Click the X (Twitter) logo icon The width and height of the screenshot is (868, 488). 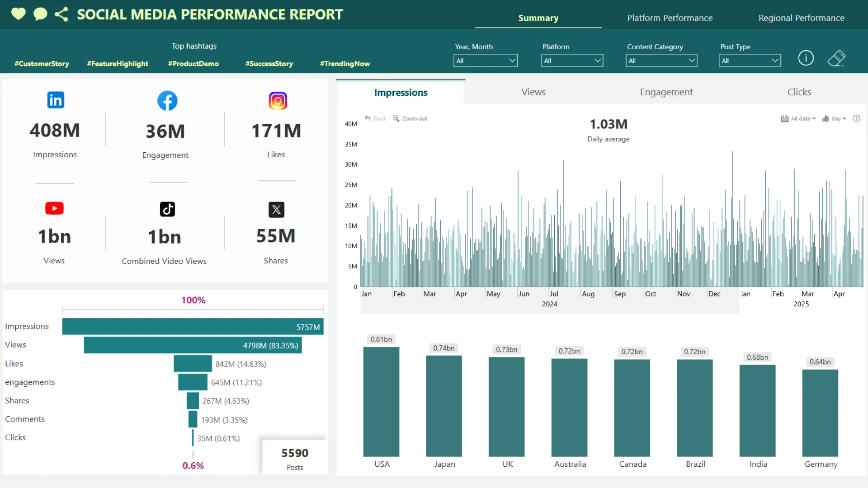(276, 210)
